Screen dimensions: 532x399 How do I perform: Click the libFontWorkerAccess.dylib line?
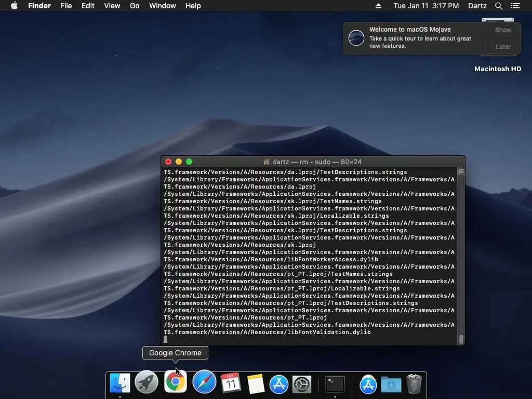[271, 260]
